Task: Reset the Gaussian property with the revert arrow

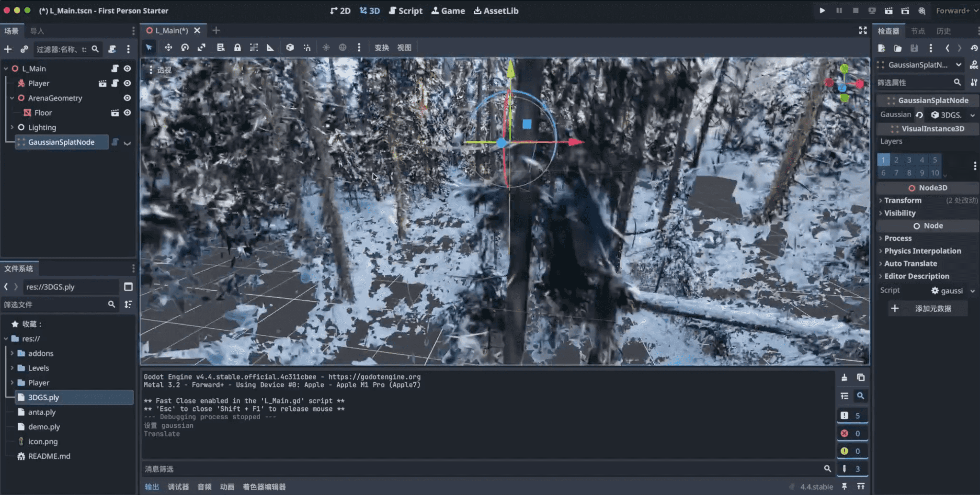Action: click(x=919, y=115)
